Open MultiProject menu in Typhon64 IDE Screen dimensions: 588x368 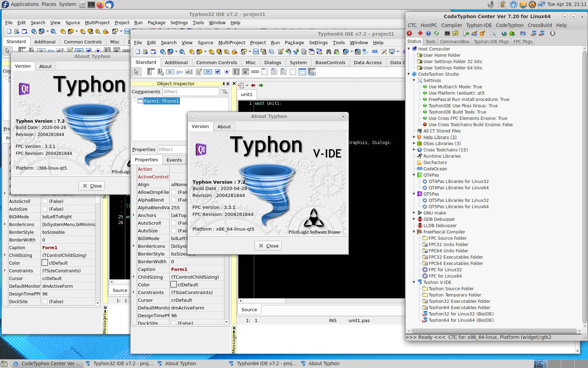tap(231, 42)
